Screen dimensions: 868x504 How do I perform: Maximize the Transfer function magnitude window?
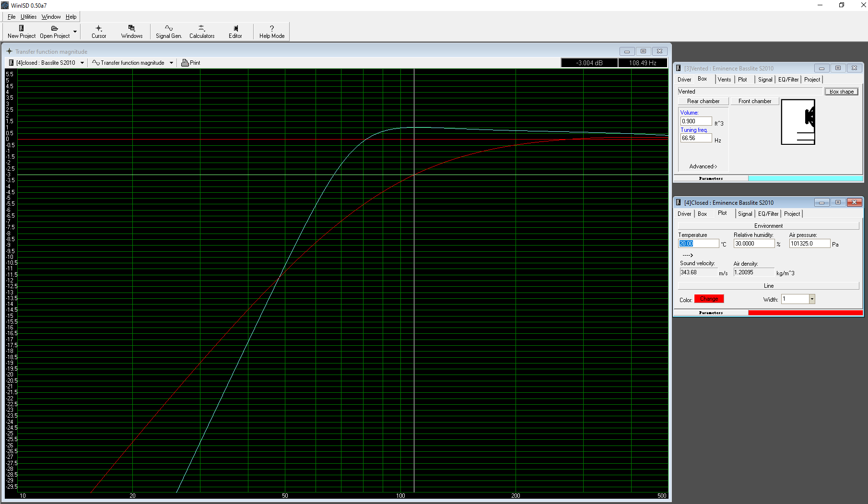643,51
